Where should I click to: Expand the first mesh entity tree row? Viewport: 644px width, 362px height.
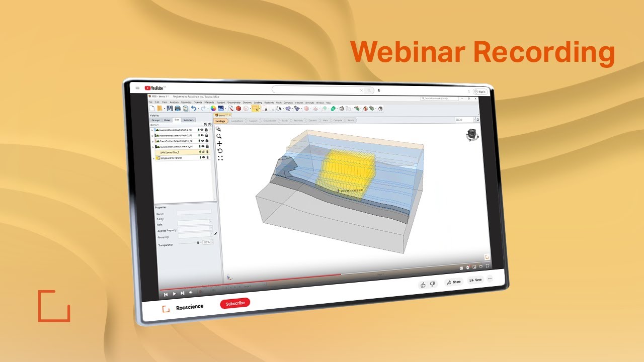pyautogui.click(x=152, y=130)
